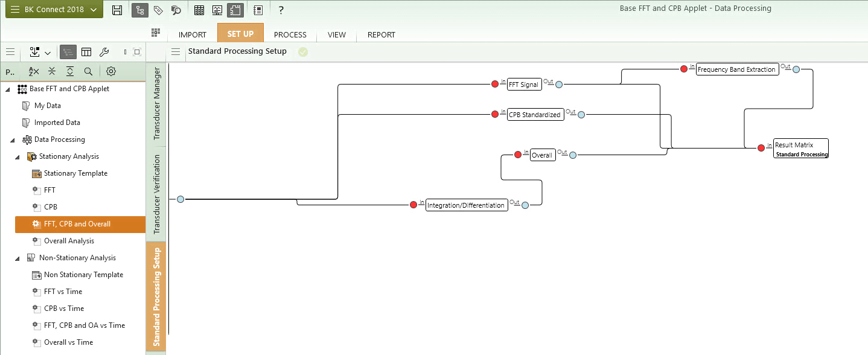Switch to the table columns view icon
This screenshot has width=868, height=355.
[86, 52]
